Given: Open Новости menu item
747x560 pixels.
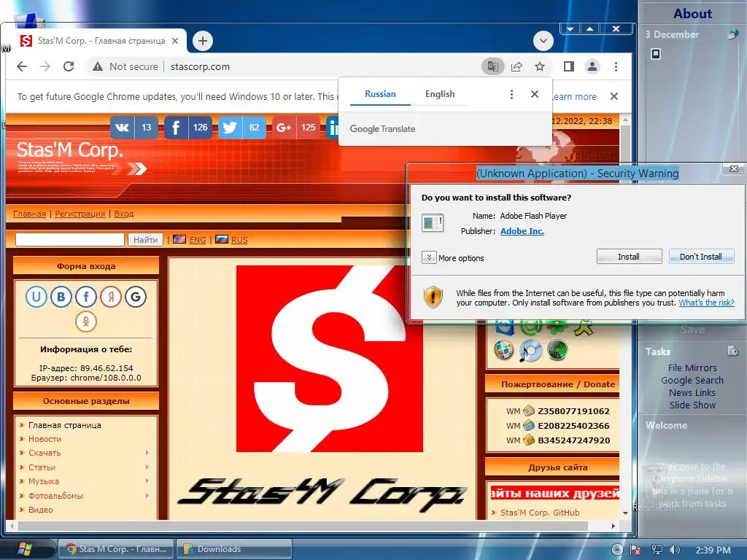Looking at the screenshot, I should tap(44, 438).
